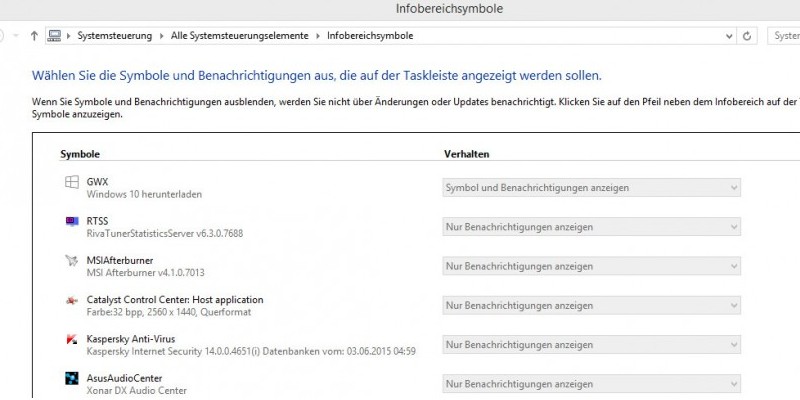Select 'Xonar DX Audio Center' description
The width and height of the screenshot is (800, 400).
[137, 391]
